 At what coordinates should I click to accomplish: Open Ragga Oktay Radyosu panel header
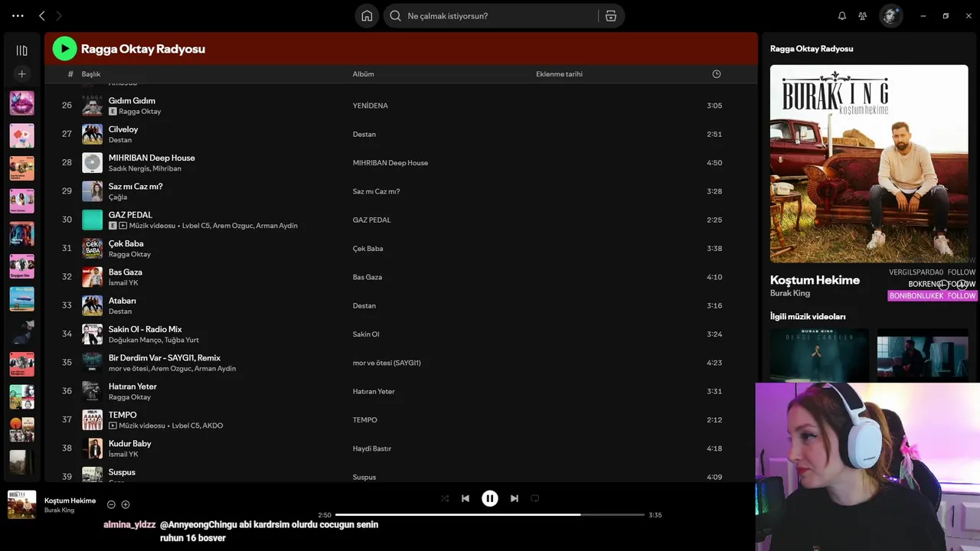pos(812,49)
